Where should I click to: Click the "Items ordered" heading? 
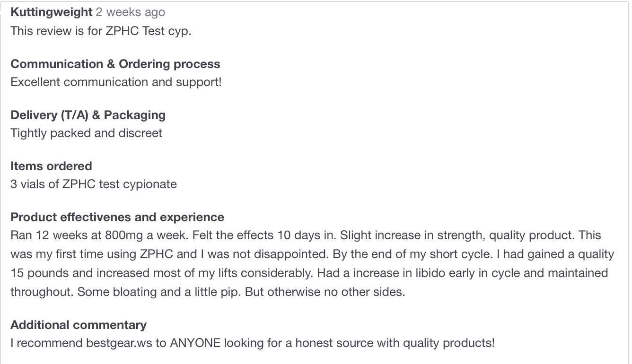51,166
